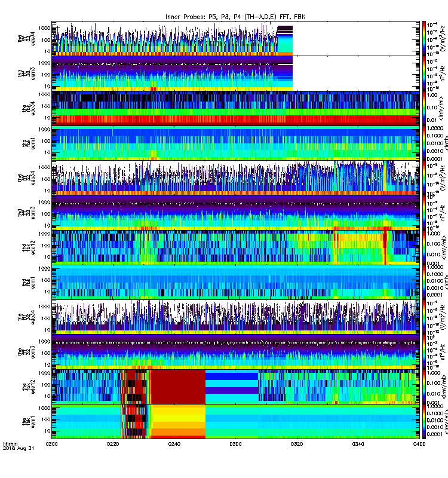Click the 'thd fff 32 scm3' panel label

26,213
